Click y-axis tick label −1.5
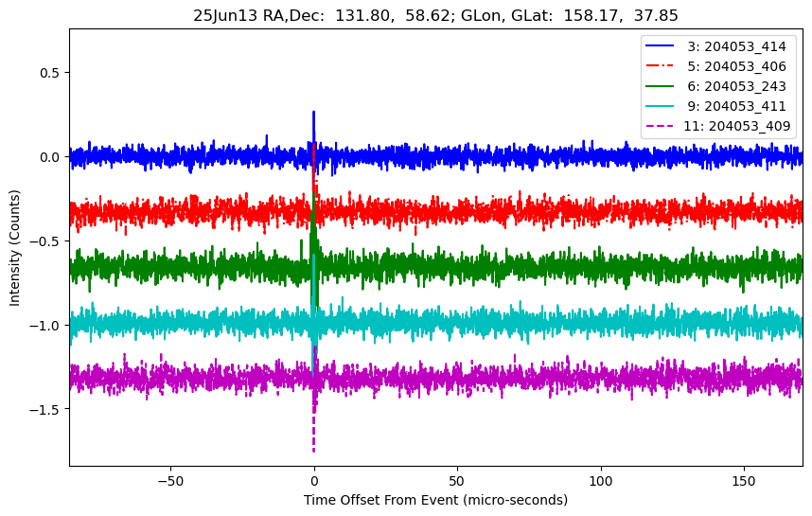The height and width of the screenshot is (516, 812). tap(44, 409)
